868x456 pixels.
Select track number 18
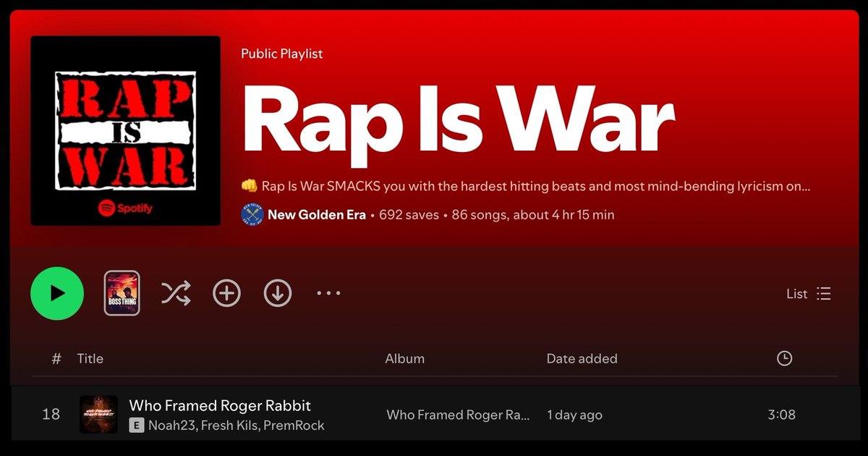pyautogui.click(x=51, y=415)
